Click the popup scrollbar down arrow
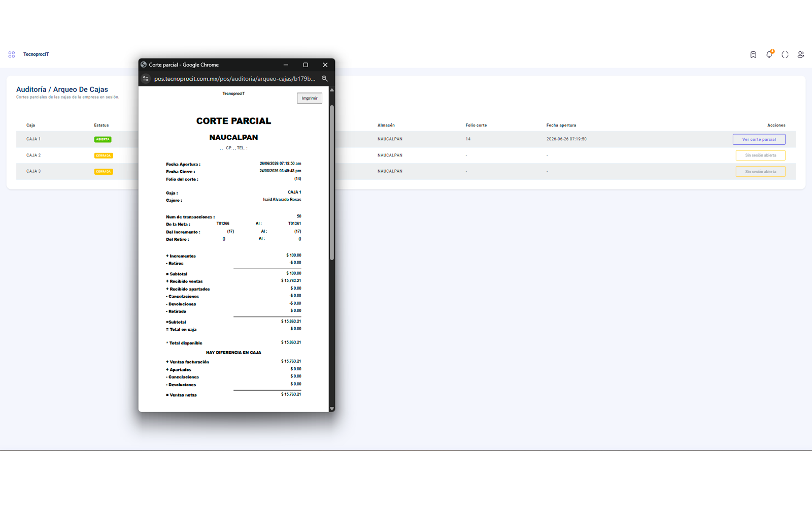Image resolution: width=812 pixels, height=508 pixels. pos(332,408)
